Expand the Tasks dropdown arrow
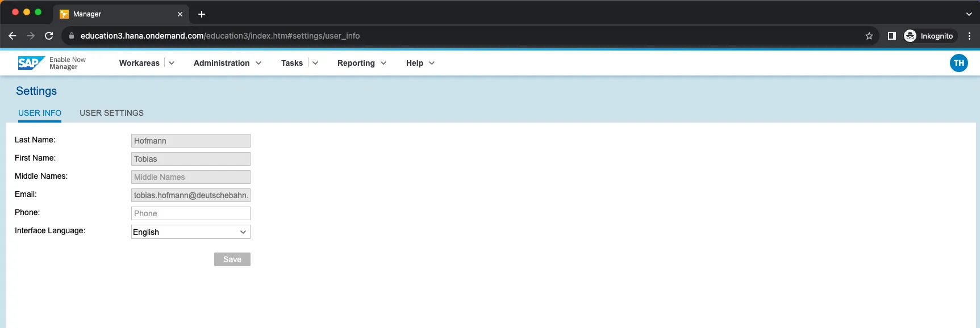 point(315,63)
